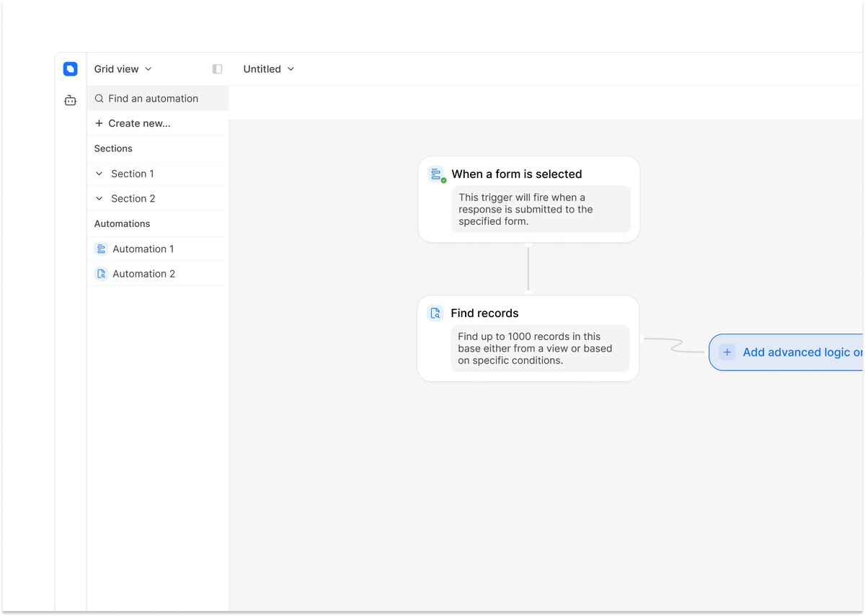
Task: Toggle the sidebar collapse icon
Action: tap(217, 69)
